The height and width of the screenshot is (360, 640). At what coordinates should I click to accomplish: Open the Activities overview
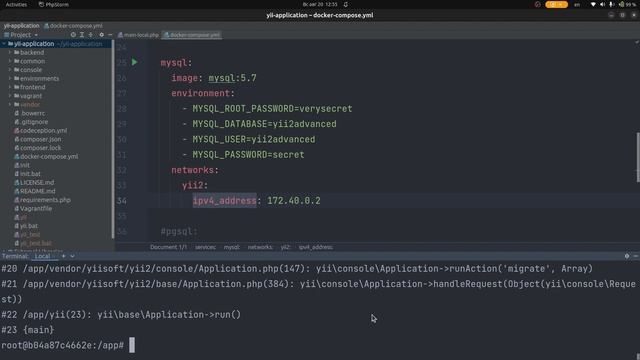point(16,4)
